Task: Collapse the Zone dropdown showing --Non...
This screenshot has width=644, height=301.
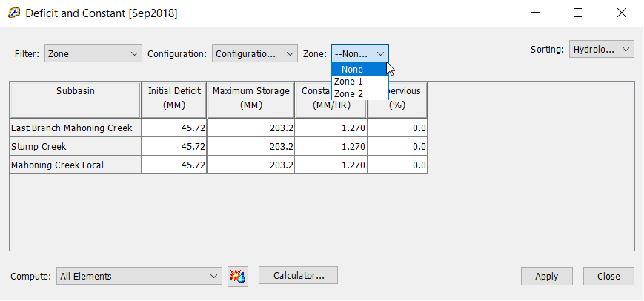Action: (x=359, y=54)
